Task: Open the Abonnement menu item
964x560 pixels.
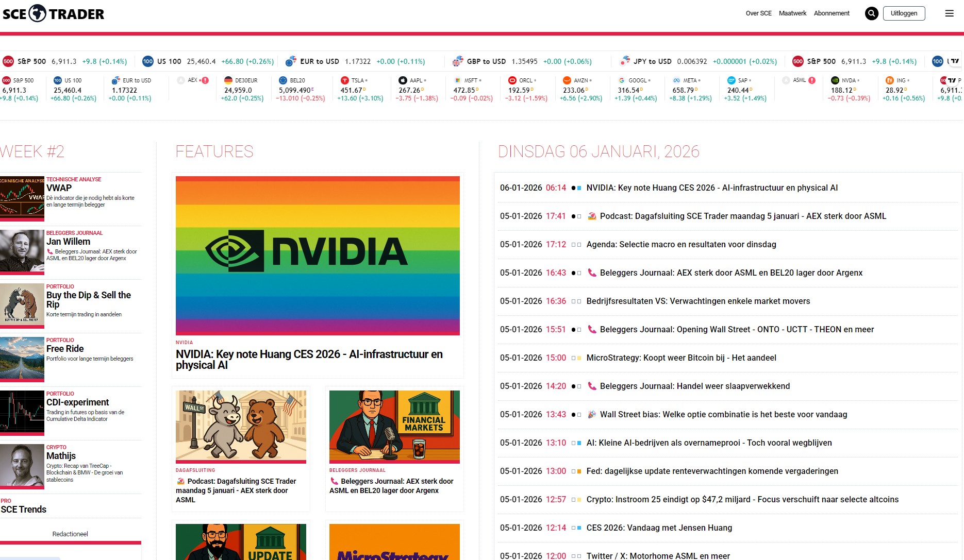Action: (832, 13)
